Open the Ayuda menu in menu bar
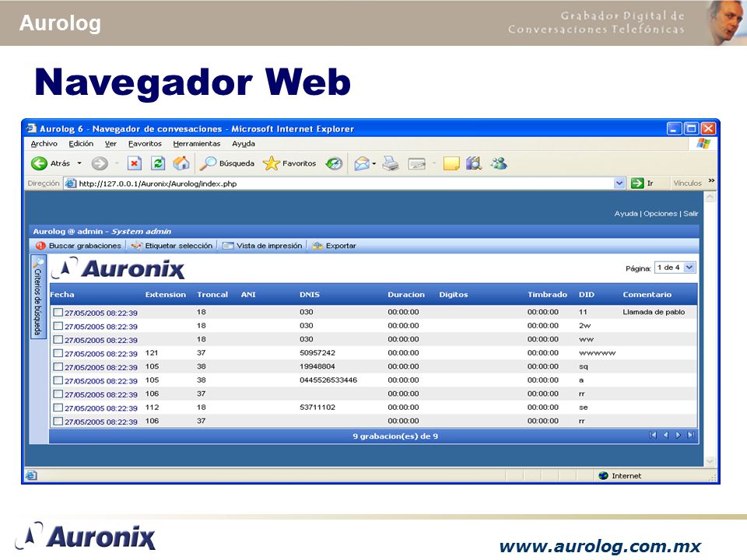The image size is (747, 560). pos(244,144)
